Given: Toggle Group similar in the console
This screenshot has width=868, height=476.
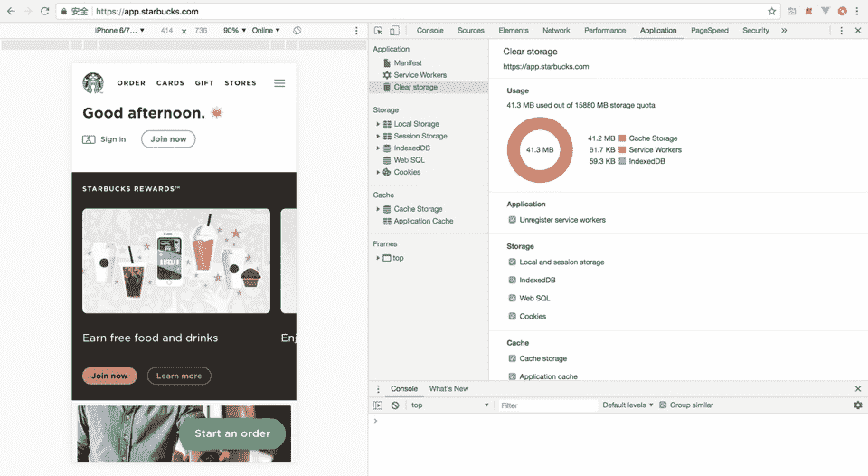Looking at the screenshot, I should coord(663,405).
